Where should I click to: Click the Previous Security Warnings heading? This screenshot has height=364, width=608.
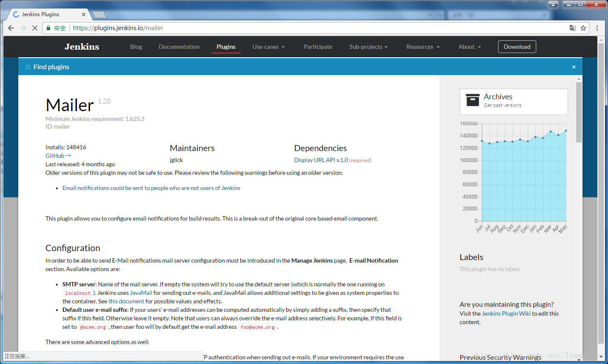point(501,357)
